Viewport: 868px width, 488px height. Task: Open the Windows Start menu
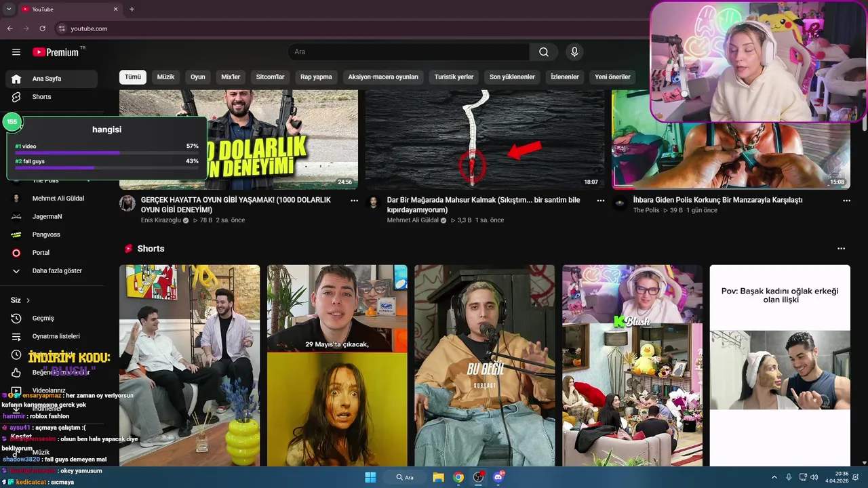click(370, 477)
